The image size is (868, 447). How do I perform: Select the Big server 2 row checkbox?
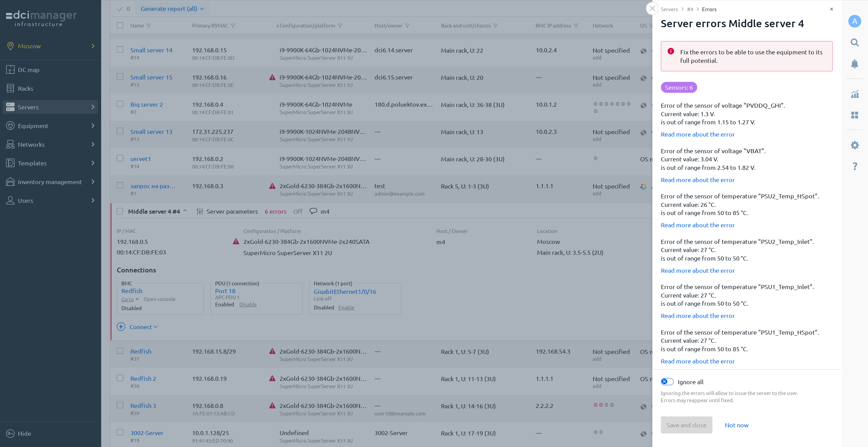point(120,104)
